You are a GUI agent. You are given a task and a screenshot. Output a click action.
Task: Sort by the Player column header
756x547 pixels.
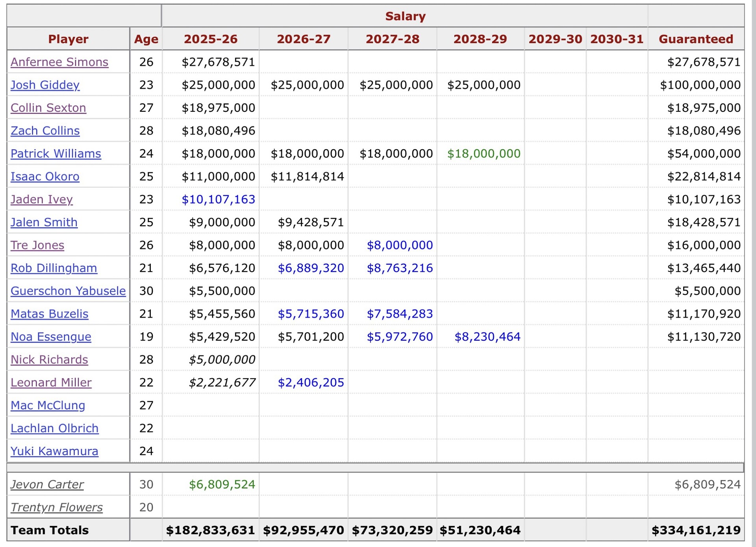[x=68, y=39]
